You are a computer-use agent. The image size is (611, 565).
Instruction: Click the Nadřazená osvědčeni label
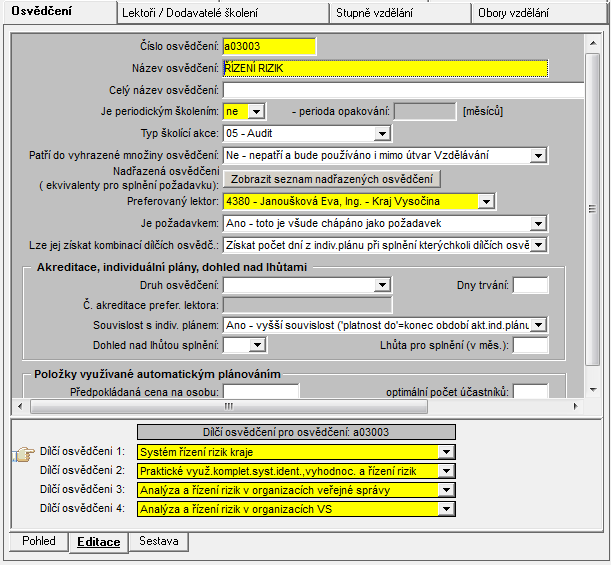coord(166,171)
